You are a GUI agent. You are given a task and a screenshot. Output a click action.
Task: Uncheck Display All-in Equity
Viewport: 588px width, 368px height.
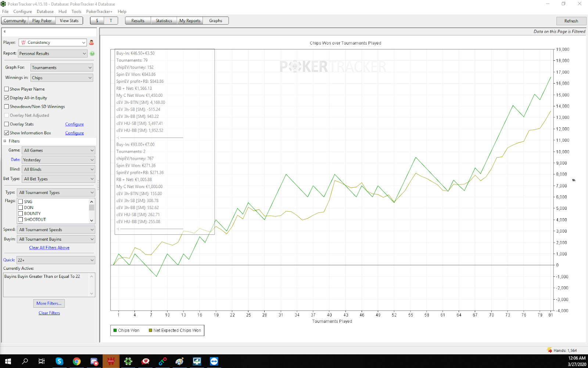click(x=7, y=98)
